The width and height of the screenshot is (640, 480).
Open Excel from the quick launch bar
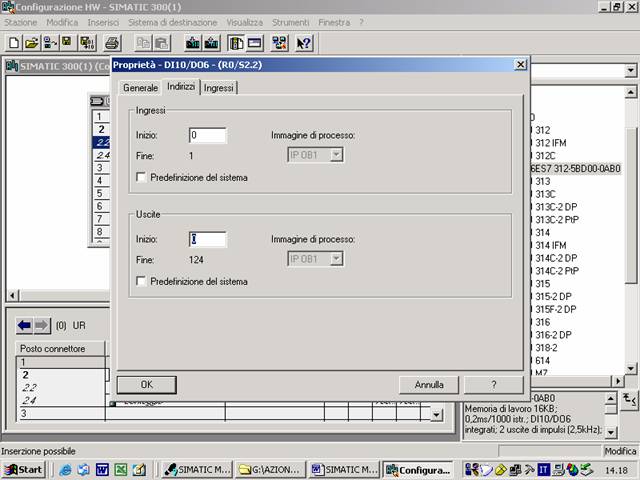click(120, 469)
